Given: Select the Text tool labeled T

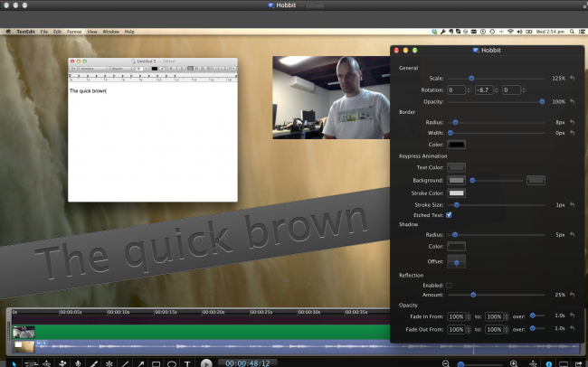Looking at the screenshot, I should 187,362.
